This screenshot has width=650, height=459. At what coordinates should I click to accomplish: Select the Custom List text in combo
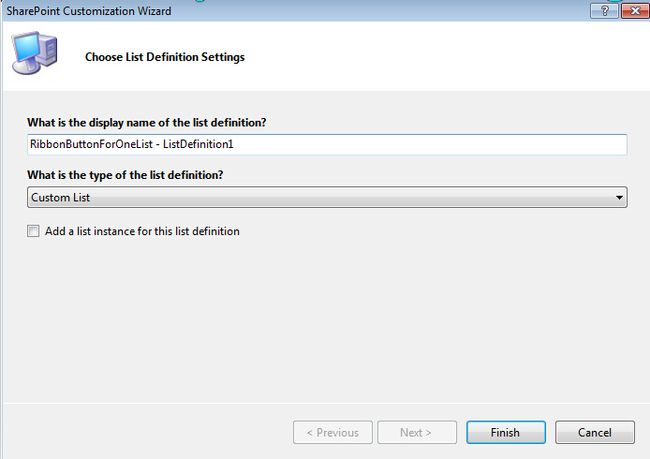pyautogui.click(x=61, y=197)
